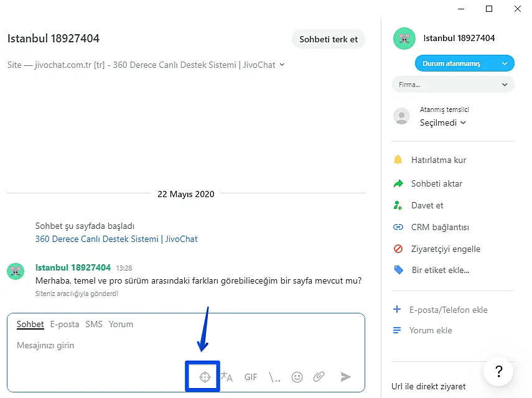Select the SMS tab
This screenshot has height=398, width=532.
94,324
